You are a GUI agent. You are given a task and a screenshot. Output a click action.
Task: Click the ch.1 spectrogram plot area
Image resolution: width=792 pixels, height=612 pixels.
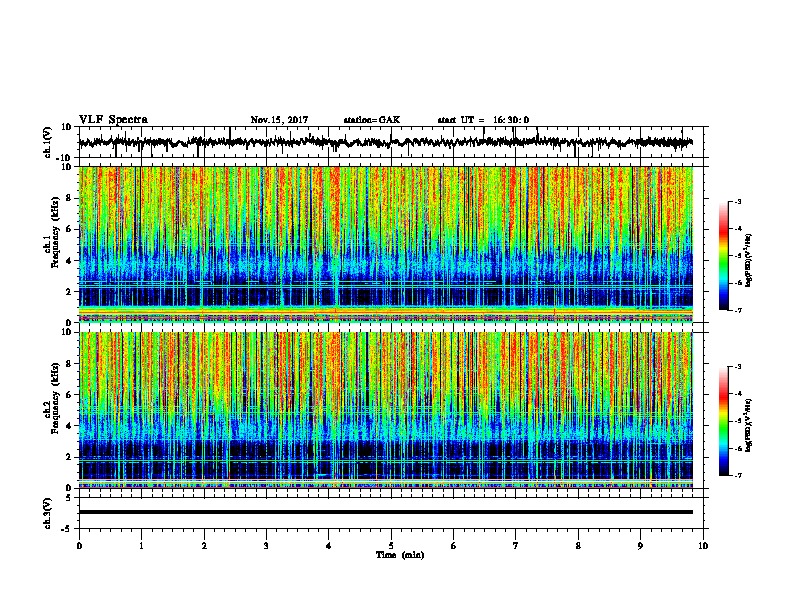[x=386, y=244]
